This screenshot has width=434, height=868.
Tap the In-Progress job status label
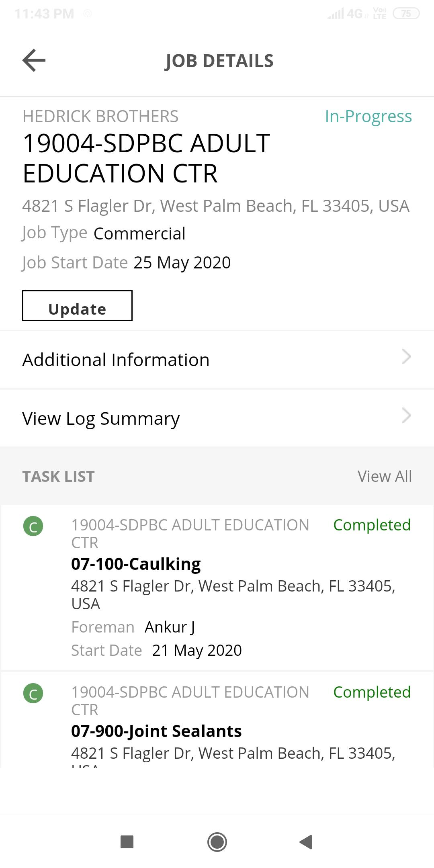pos(368,117)
